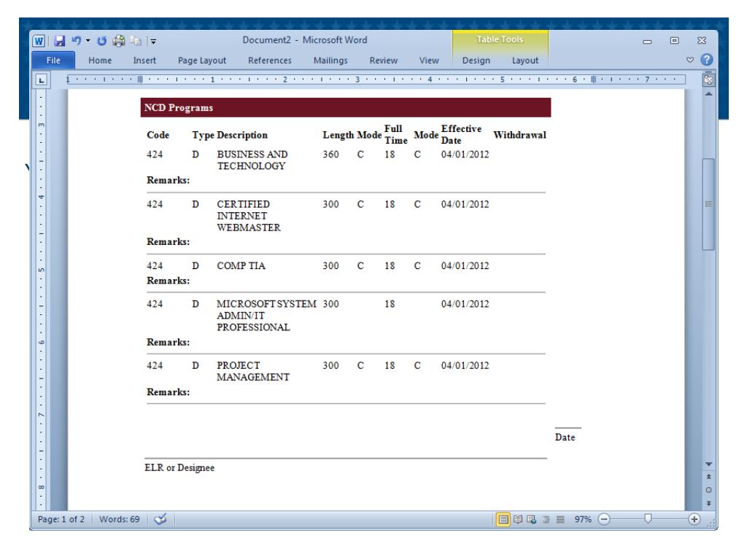747x560 pixels.
Task: Click the Page: 1 of 2 status indicator
Action: coord(61,519)
